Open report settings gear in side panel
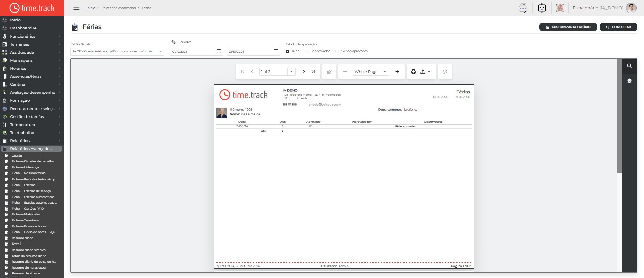Viewport: 644px width, 278px height. (629, 81)
